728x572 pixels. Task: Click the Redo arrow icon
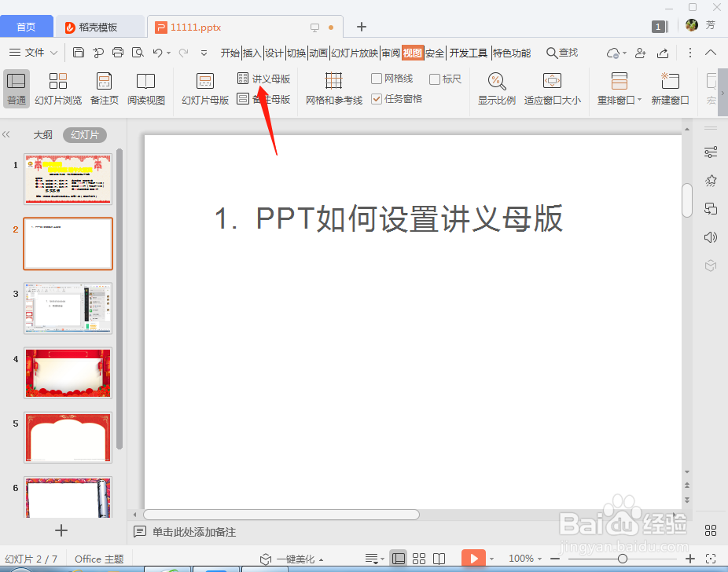click(x=184, y=53)
